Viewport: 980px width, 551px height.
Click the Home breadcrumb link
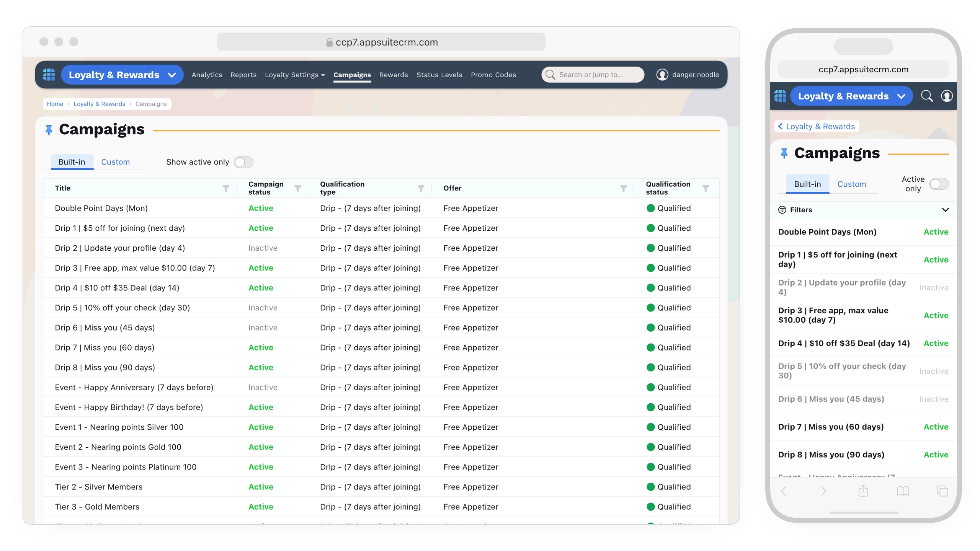[x=55, y=104]
